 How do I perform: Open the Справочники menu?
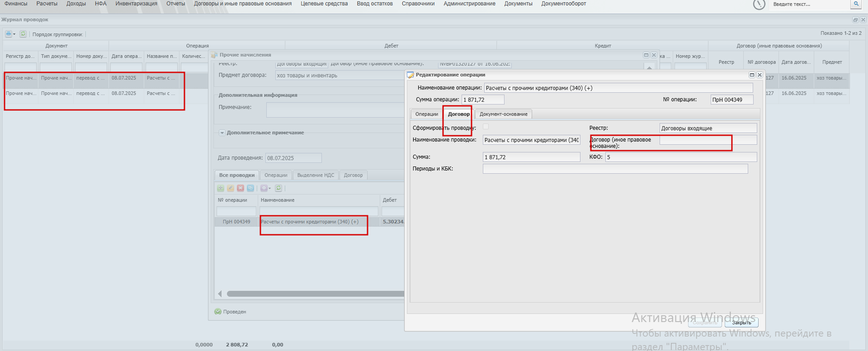click(x=418, y=4)
